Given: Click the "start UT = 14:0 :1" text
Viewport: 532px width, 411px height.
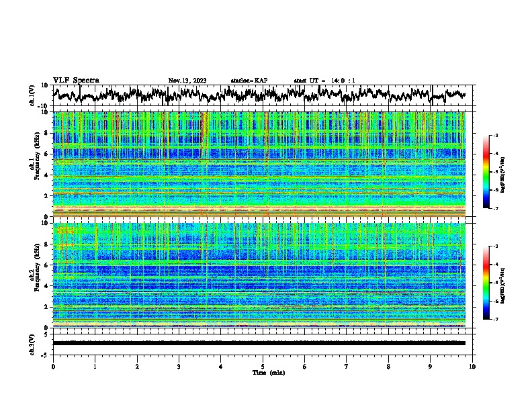Looking at the screenshot, I should [324, 81].
